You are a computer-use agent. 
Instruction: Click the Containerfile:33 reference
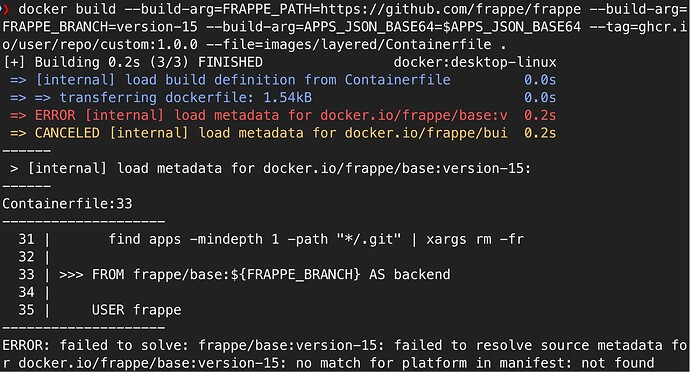coord(67,204)
